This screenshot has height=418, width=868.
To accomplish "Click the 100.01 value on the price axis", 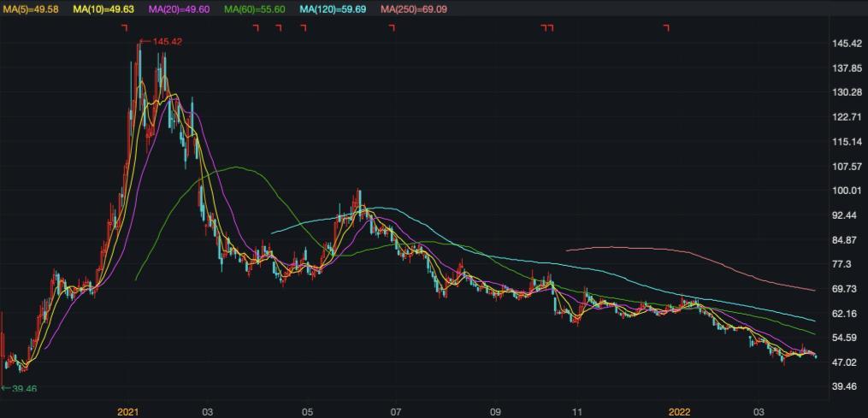I will click(846, 191).
